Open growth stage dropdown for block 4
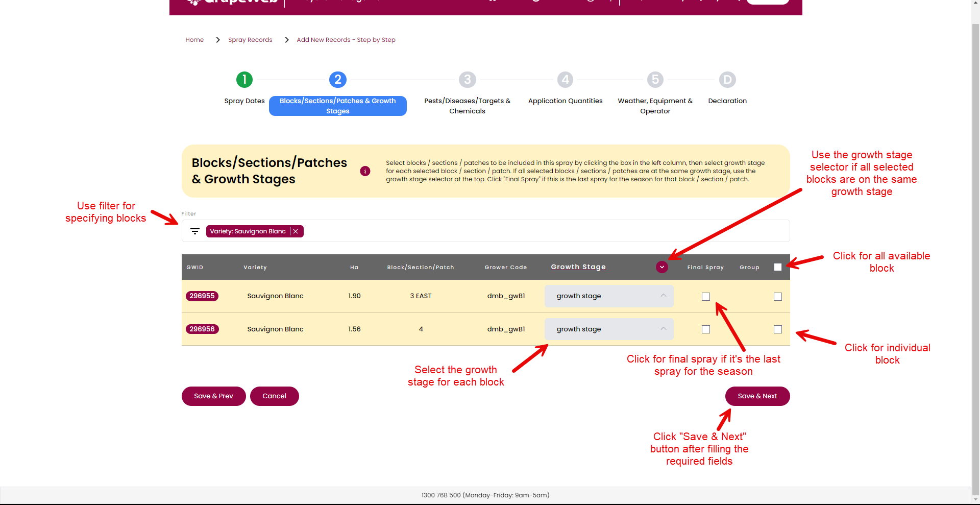This screenshot has height=505, width=980. (608, 329)
